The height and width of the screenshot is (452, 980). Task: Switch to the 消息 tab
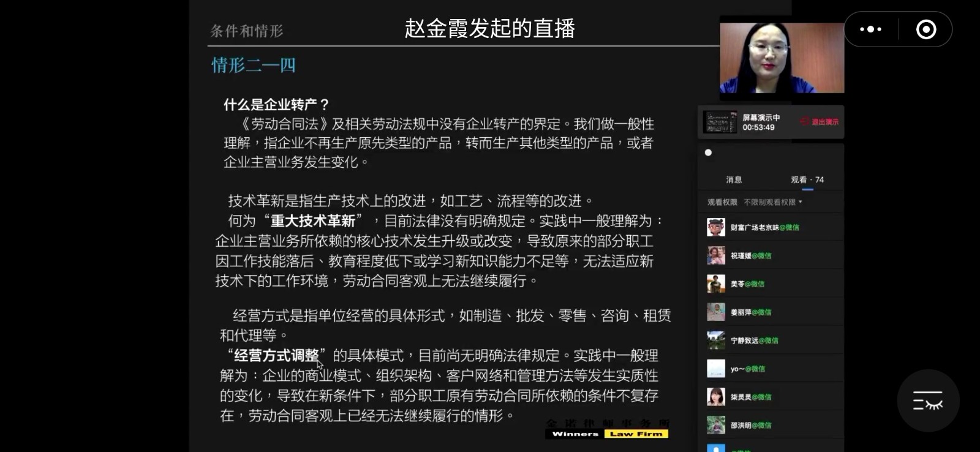(734, 179)
